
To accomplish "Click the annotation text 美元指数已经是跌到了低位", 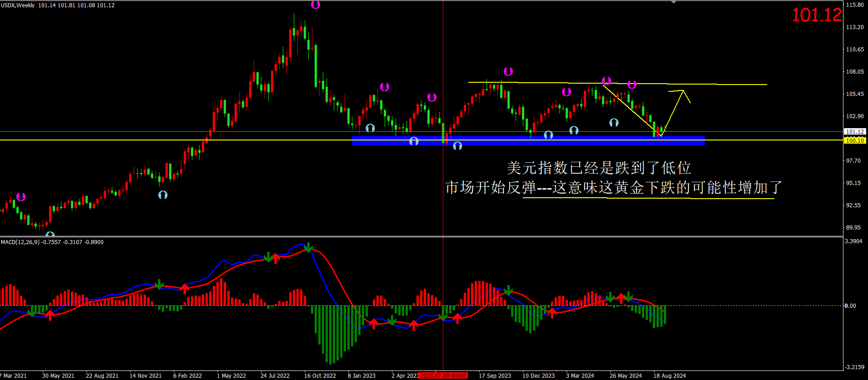I will pyautogui.click(x=599, y=168).
